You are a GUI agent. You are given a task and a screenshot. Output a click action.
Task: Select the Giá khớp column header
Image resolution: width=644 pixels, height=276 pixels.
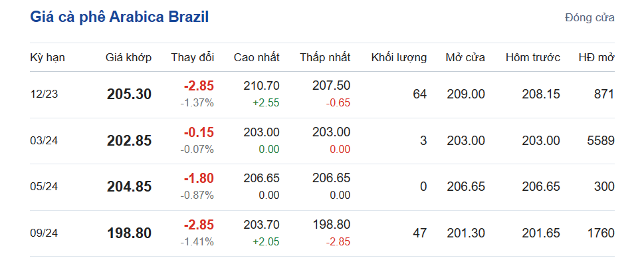point(128,57)
